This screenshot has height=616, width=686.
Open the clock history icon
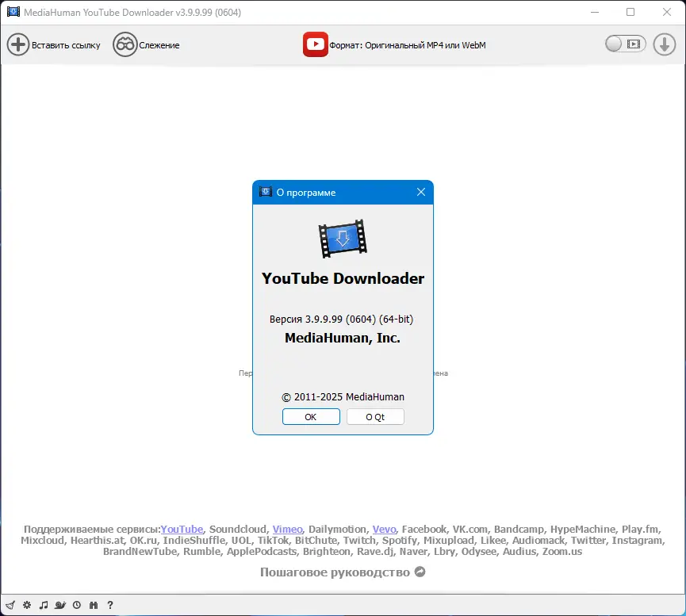pos(77,605)
